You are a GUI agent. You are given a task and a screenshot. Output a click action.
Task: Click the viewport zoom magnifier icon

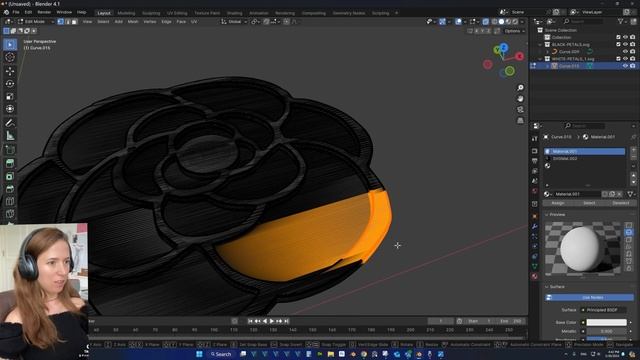point(520,88)
